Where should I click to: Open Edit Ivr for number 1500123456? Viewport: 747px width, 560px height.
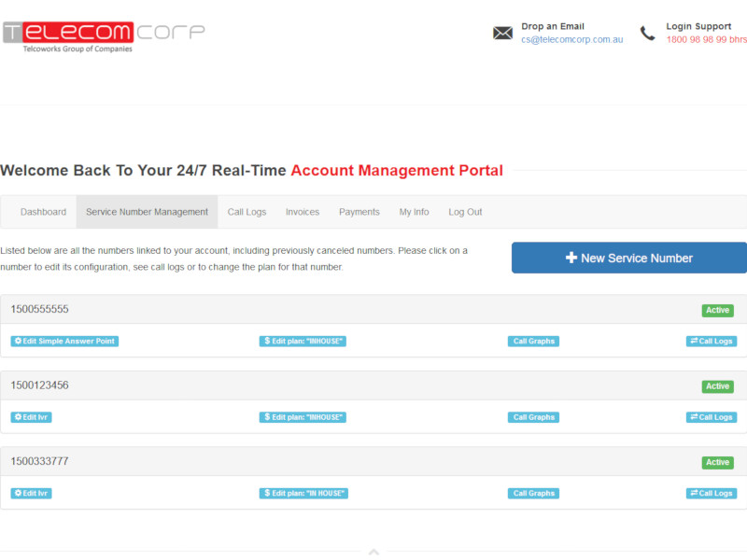click(x=31, y=417)
